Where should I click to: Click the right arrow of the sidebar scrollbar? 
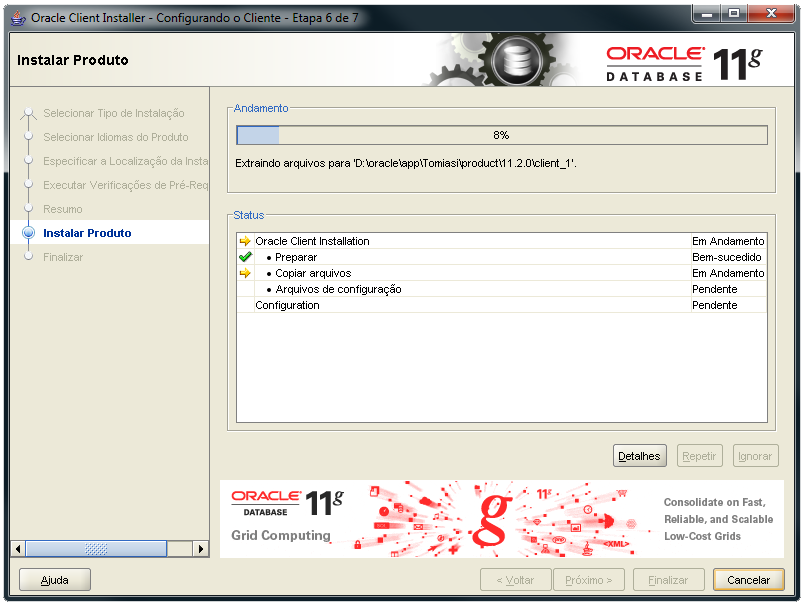[x=201, y=549]
